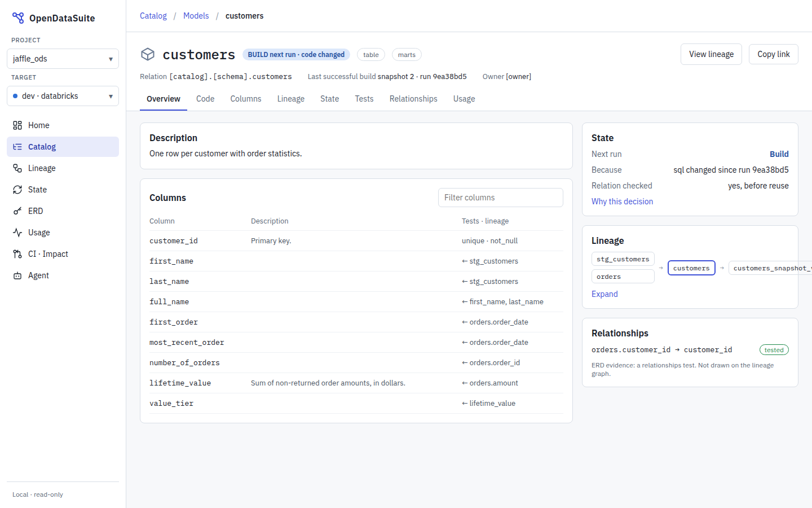Click the Usage pulse icon in sidebar
This screenshot has width=812, height=508.
(17, 233)
